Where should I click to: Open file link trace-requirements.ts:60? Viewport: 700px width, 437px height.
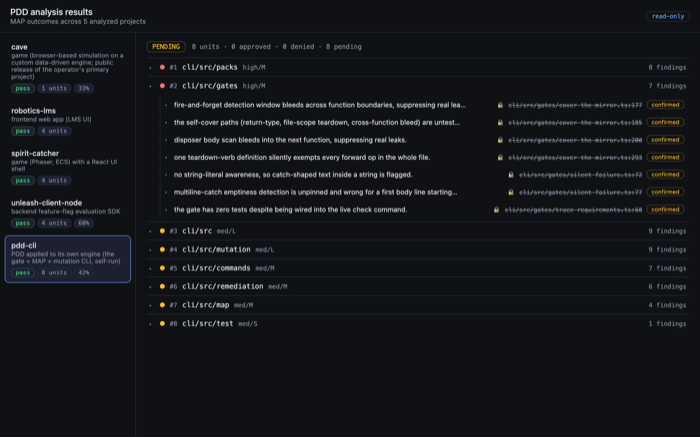tap(573, 210)
